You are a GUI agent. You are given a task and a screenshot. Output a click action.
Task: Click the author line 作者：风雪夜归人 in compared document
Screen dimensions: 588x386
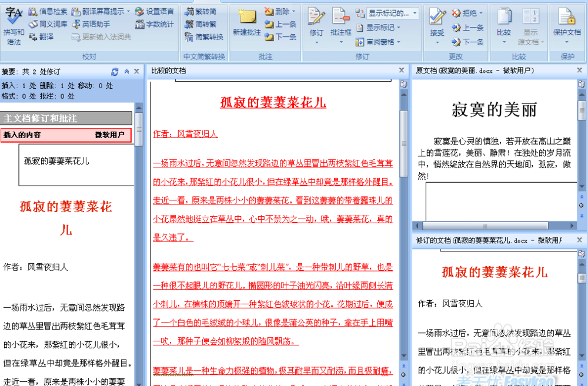click(x=185, y=134)
